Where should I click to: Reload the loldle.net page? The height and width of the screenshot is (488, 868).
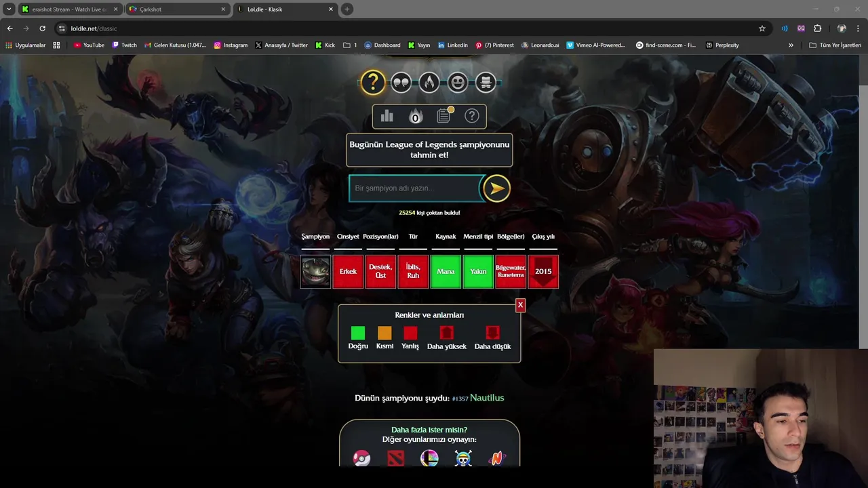(x=42, y=28)
